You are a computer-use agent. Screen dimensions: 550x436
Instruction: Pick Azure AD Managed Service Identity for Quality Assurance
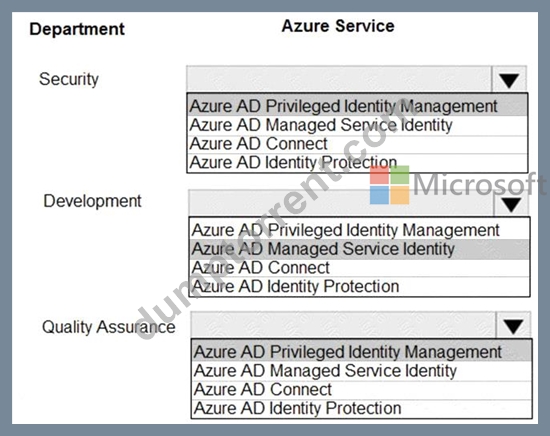point(361,371)
